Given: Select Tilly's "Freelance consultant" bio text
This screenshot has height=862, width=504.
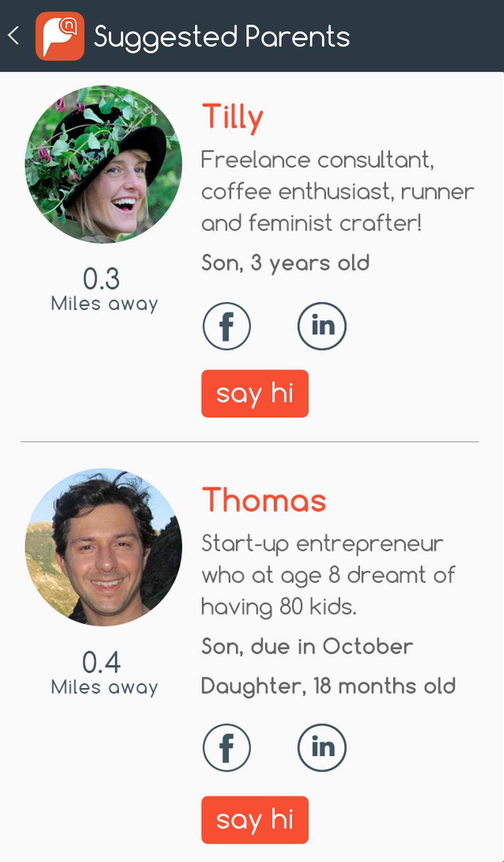Looking at the screenshot, I should click(x=337, y=191).
